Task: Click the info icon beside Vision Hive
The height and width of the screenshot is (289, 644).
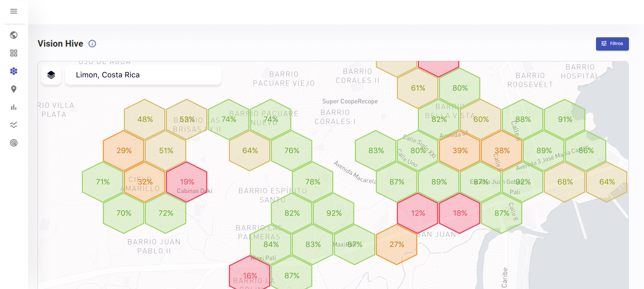Action: click(x=92, y=44)
